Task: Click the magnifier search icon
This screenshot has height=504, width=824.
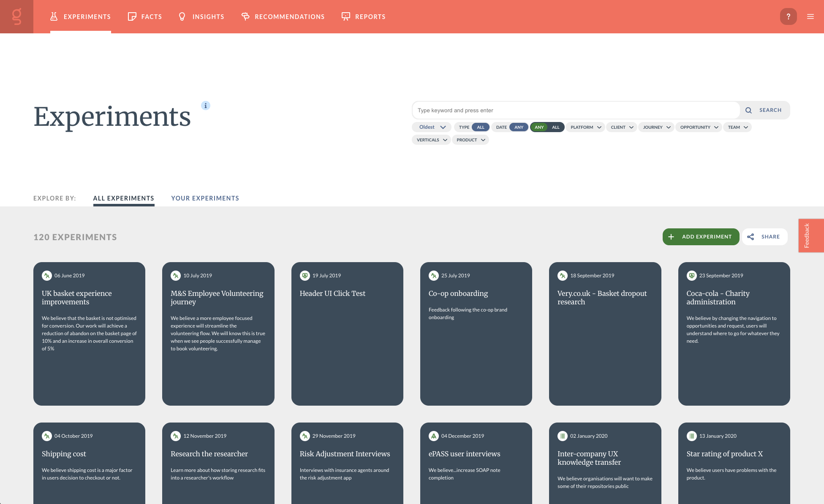Action: pos(748,110)
